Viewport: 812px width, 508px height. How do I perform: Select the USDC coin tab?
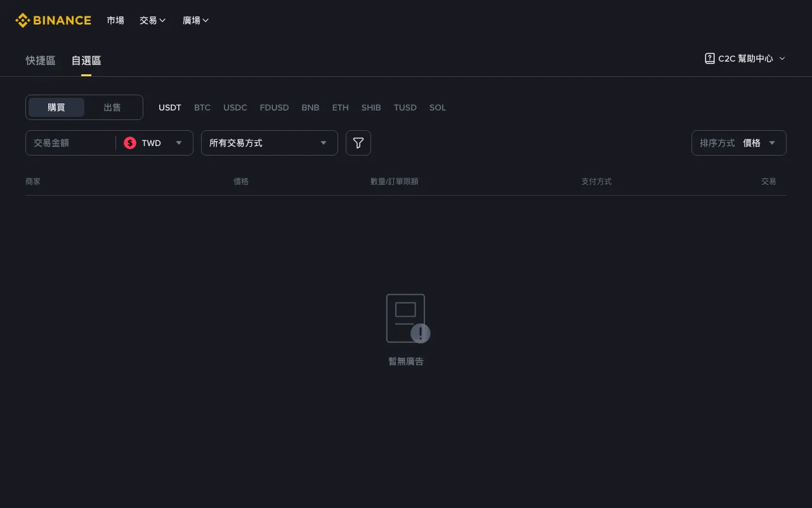click(235, 107)
